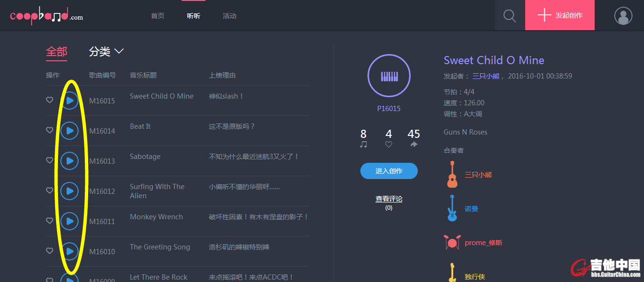Click the orange acoustic guitar icon
This screenshot has width=644, height=282.
(x=452, y=174)
